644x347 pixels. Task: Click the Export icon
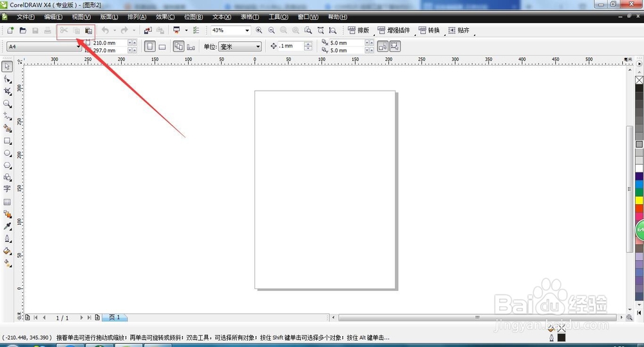click(x=160, y=30)
